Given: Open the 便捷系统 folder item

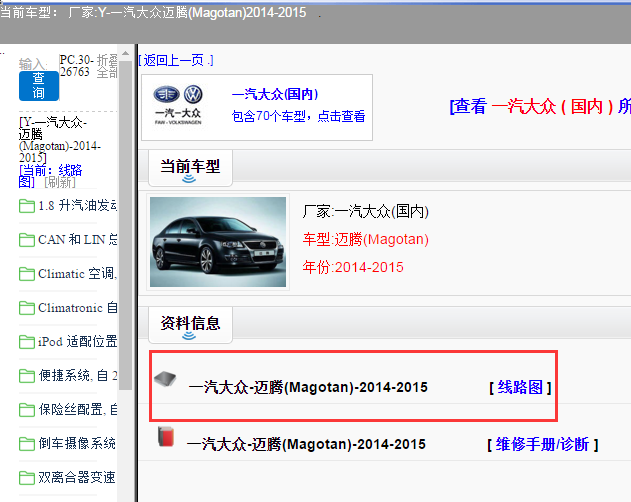Looking at the screenshot, I should (77, 375).
